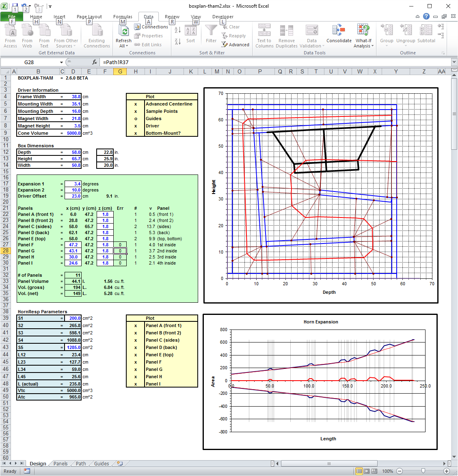This screenshot has height=476, width=458.
Task: Go to last sheet navigation arrow
Action: coord(22,463)
